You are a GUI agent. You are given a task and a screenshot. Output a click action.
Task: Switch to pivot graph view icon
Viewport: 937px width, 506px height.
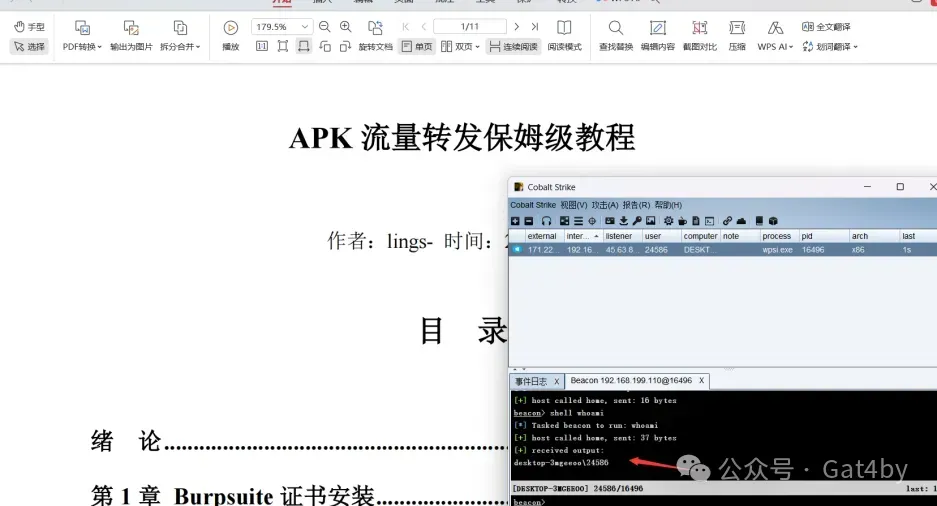coord(564,221)
